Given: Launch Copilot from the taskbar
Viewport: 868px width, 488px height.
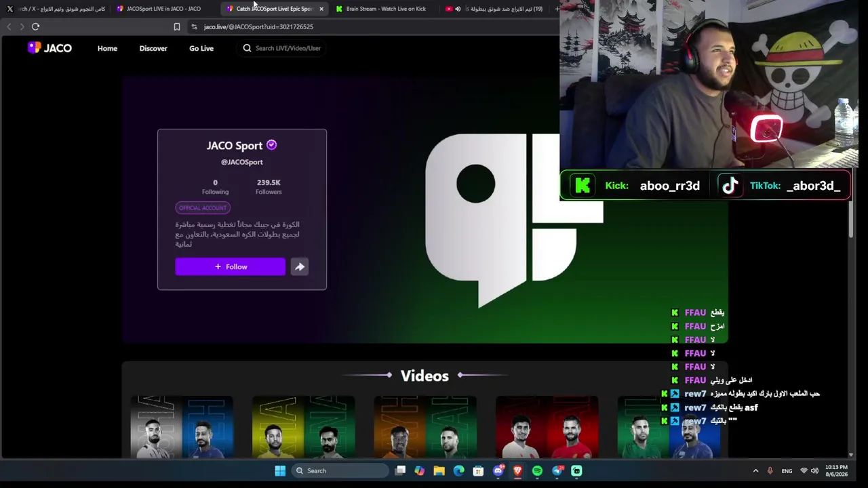Looking at the screenshot, I should (x=420, y=471).
